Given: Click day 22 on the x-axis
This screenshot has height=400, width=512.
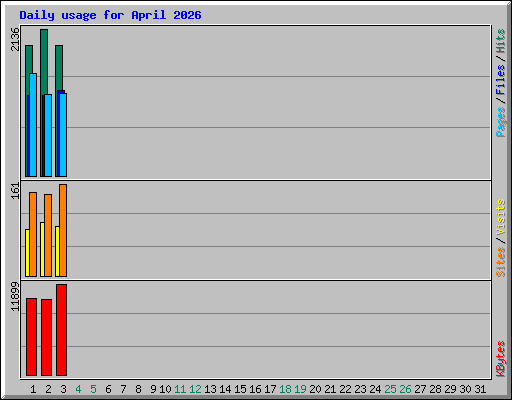Looking at the screenshot, I should coord(345,389).
